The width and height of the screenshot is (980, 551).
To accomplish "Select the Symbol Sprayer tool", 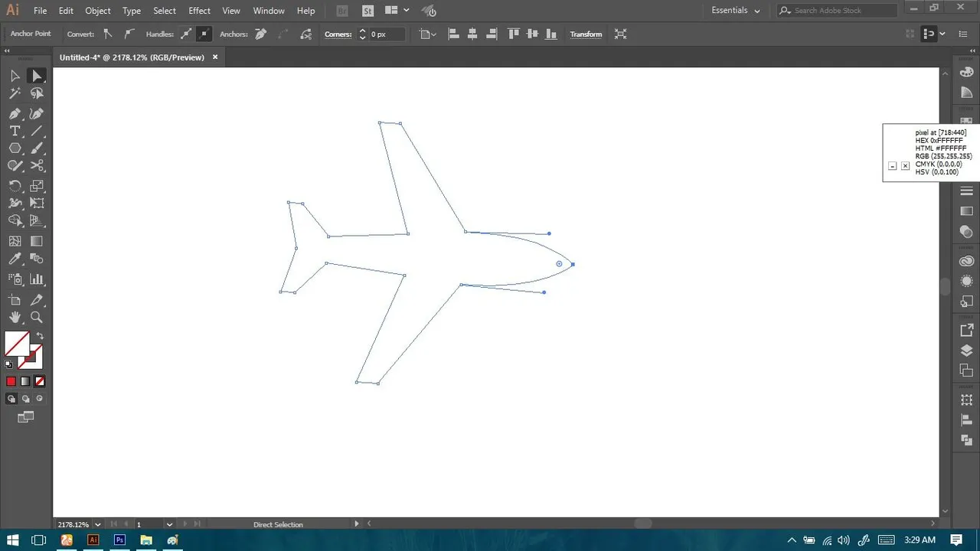I will tap(15, 279).
